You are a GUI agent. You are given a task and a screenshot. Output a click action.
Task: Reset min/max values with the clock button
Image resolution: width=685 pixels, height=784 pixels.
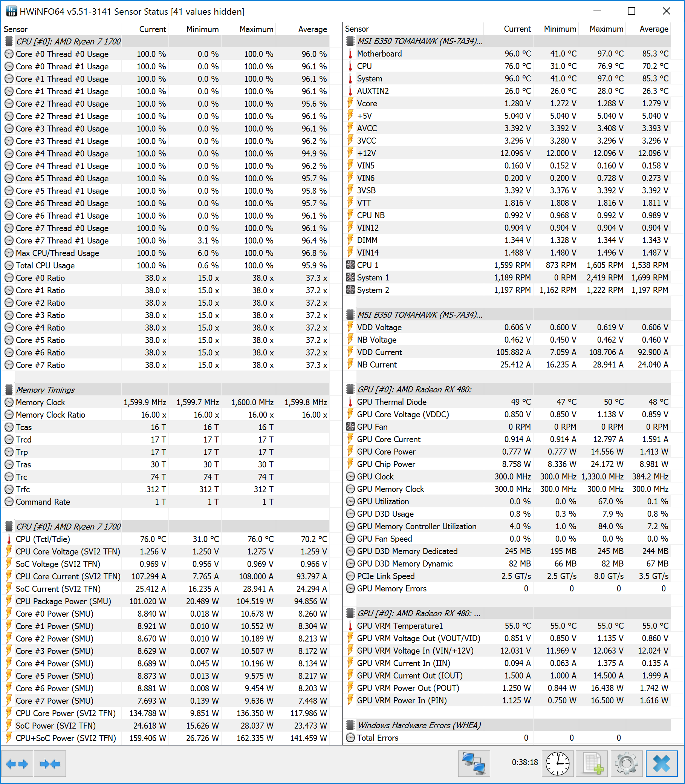pos(557,764)
